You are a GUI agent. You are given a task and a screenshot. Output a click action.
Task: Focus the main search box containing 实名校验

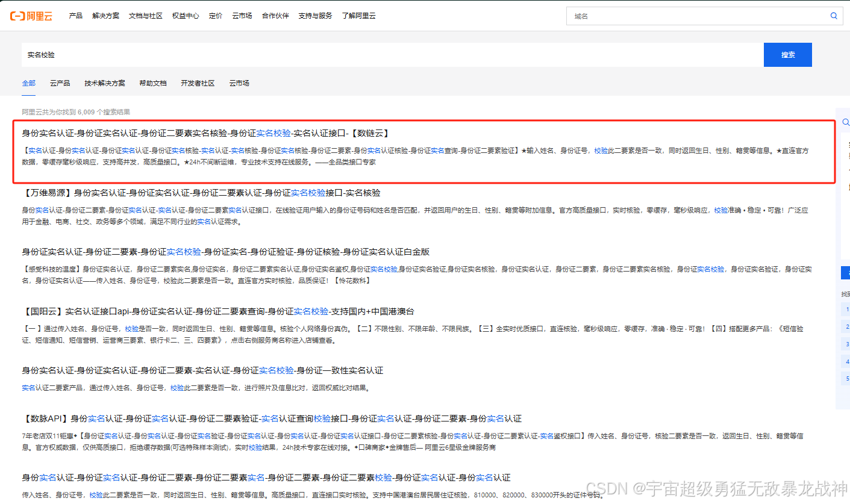(392, 55)
